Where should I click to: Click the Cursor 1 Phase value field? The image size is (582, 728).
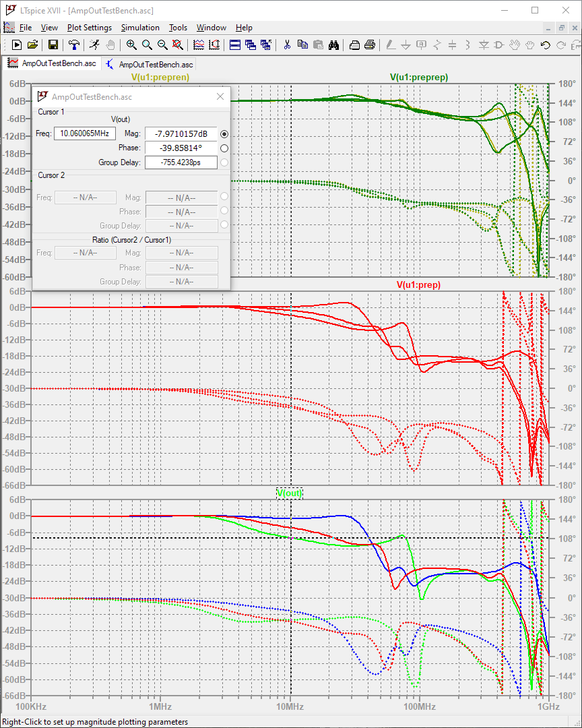click(x=181, y=148)
